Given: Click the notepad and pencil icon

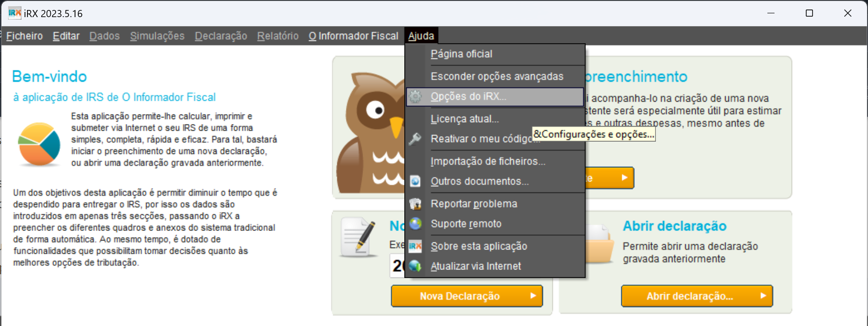Looking at the screenshot, I should point(358,237).
